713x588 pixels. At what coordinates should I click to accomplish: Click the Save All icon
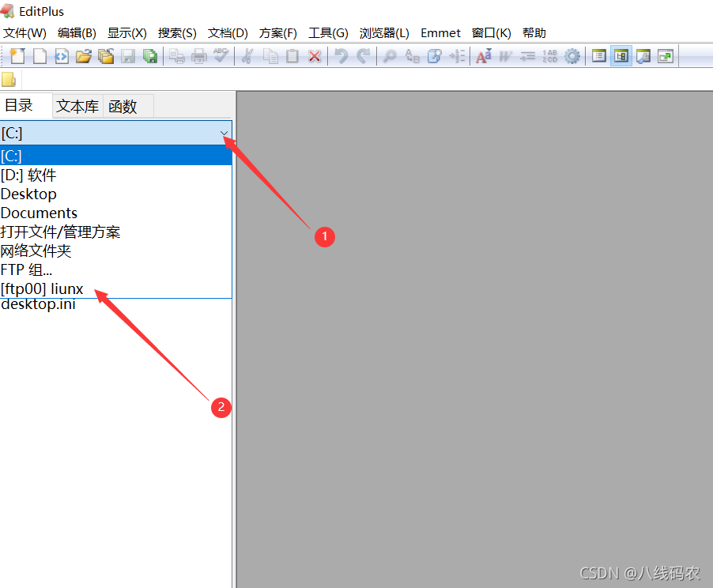click(x=150, y=56)
